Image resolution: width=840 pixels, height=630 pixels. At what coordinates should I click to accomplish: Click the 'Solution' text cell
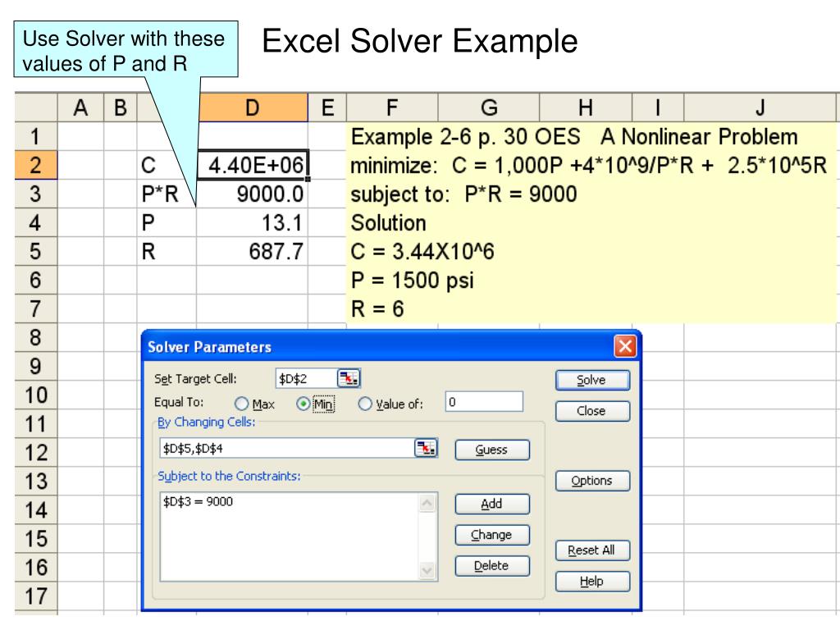tap(388, 223)
